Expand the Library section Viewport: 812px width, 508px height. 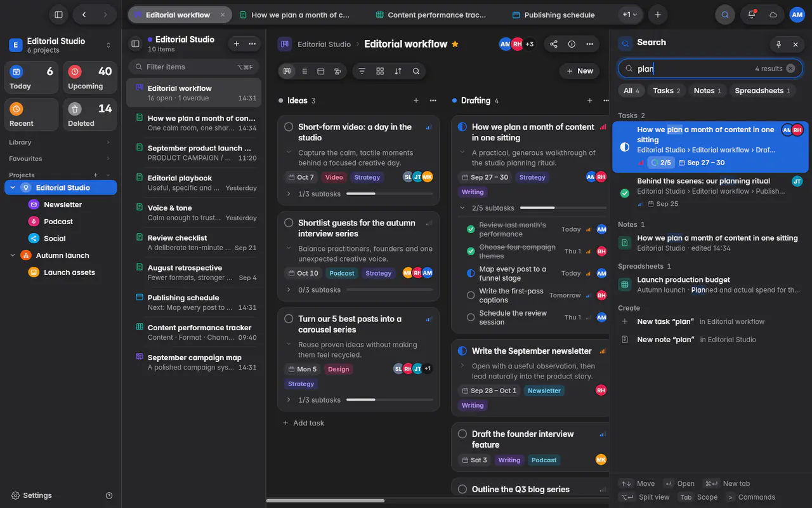click(x=108, y=142)
